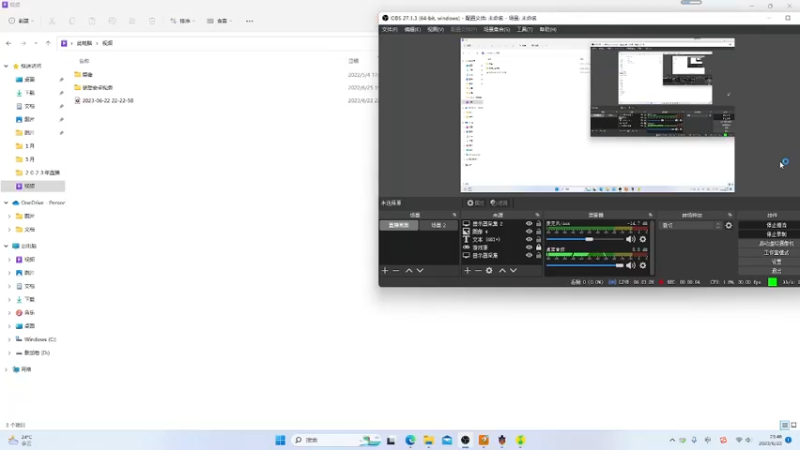Open the Mail app from the taskbar

(x=447, y=440)
